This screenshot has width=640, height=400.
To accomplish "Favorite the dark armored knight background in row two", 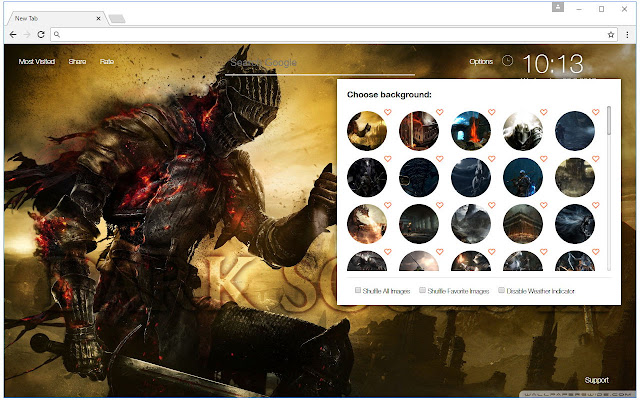I will tap(388, 158).
